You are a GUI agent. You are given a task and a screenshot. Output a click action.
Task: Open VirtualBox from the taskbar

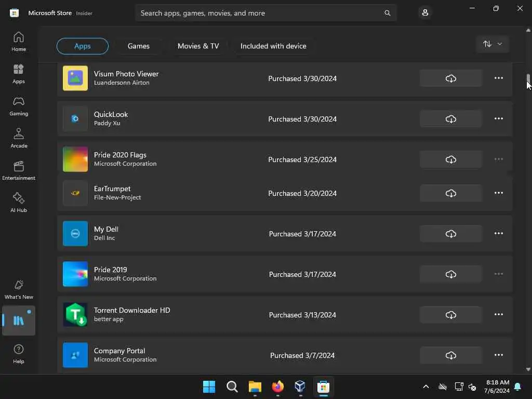300,387
